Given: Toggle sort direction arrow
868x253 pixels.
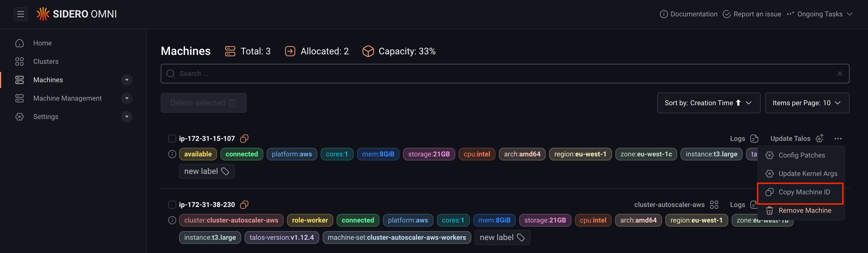Looking at the screenshot, I should tap(738, 103).
